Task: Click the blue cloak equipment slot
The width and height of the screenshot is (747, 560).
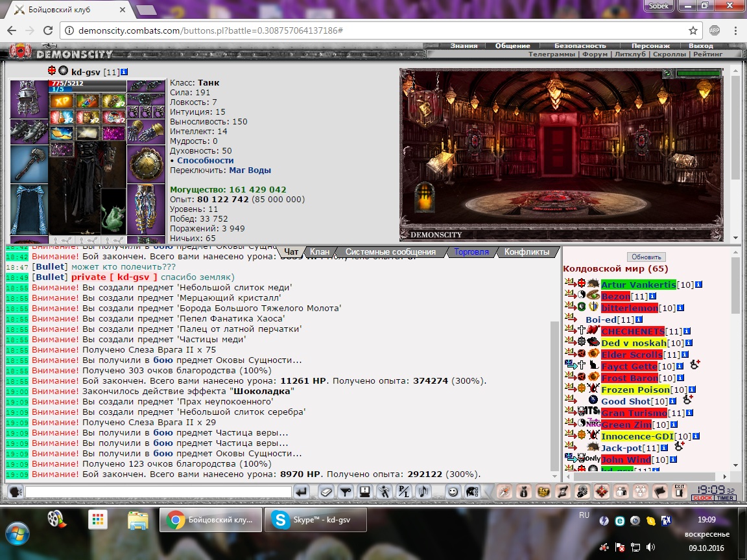Action: 29,209
